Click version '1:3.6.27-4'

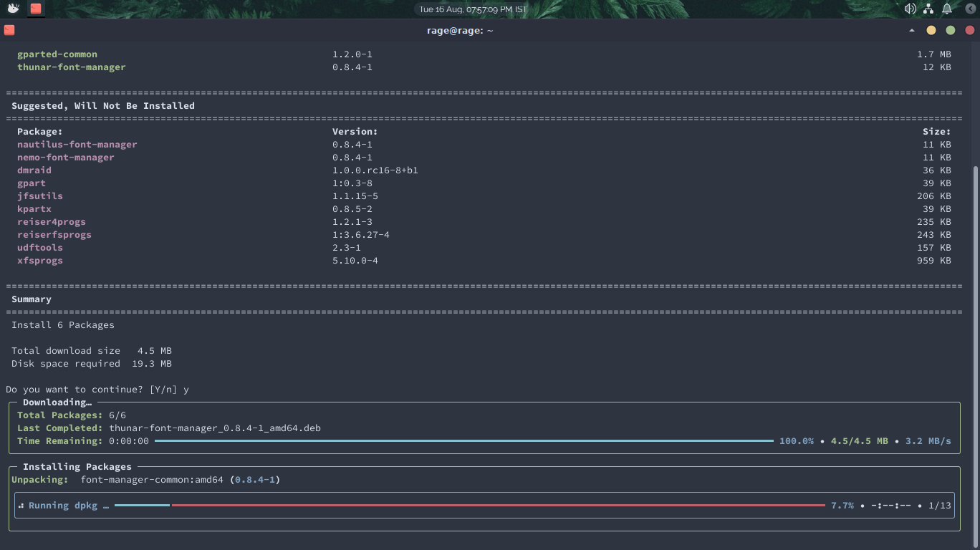361,235
